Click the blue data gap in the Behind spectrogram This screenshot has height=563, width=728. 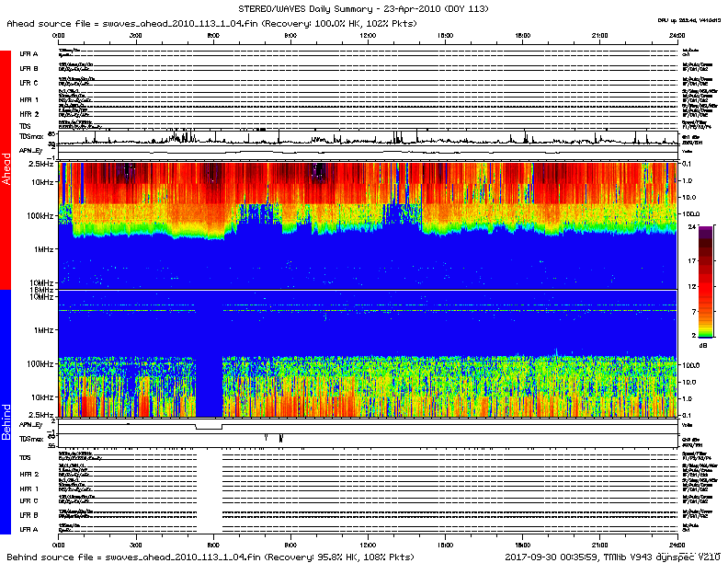tap(210, 386)
